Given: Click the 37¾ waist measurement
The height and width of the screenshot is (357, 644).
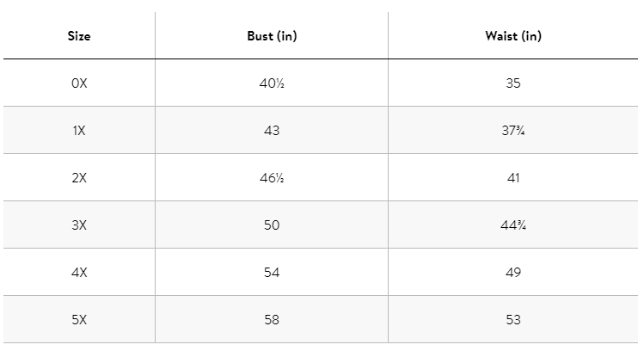Looking at the screenshot, I should click(x=513, y=131).
